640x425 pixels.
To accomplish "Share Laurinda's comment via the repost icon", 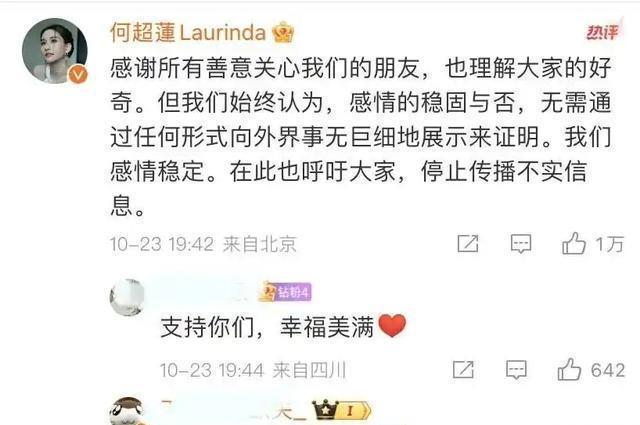I will (x=468, y=244).
